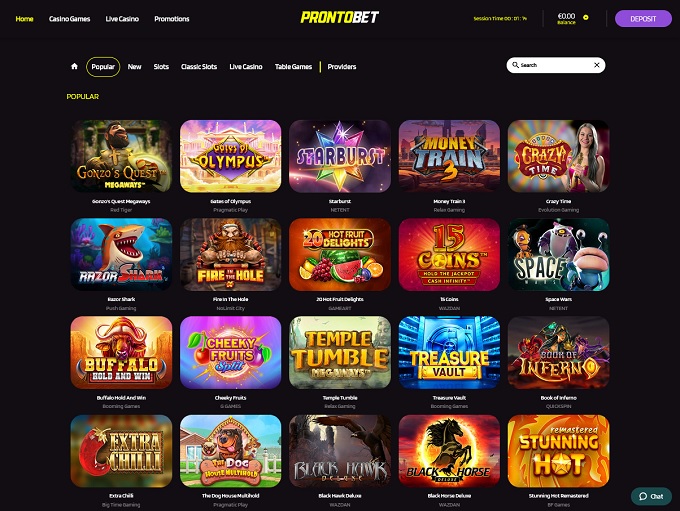Viewport: 680px width, 511px height.
Task: Go to Promotions in the top menu
Action: [x=172, y=19]
